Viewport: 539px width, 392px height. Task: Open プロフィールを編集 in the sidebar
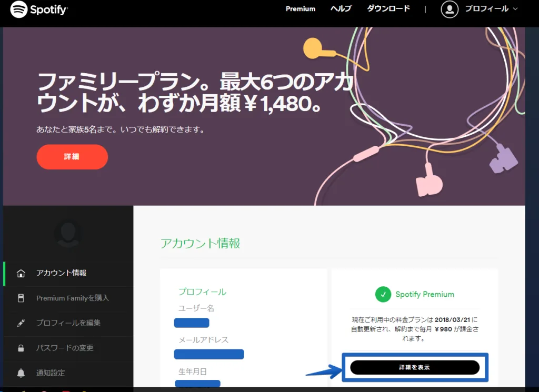[x=68, y=323]
